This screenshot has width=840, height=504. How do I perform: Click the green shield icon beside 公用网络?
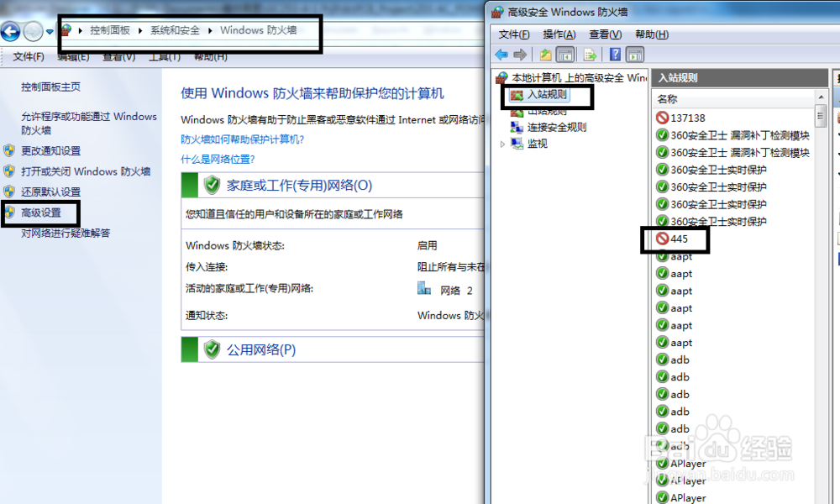coord(213,349)
